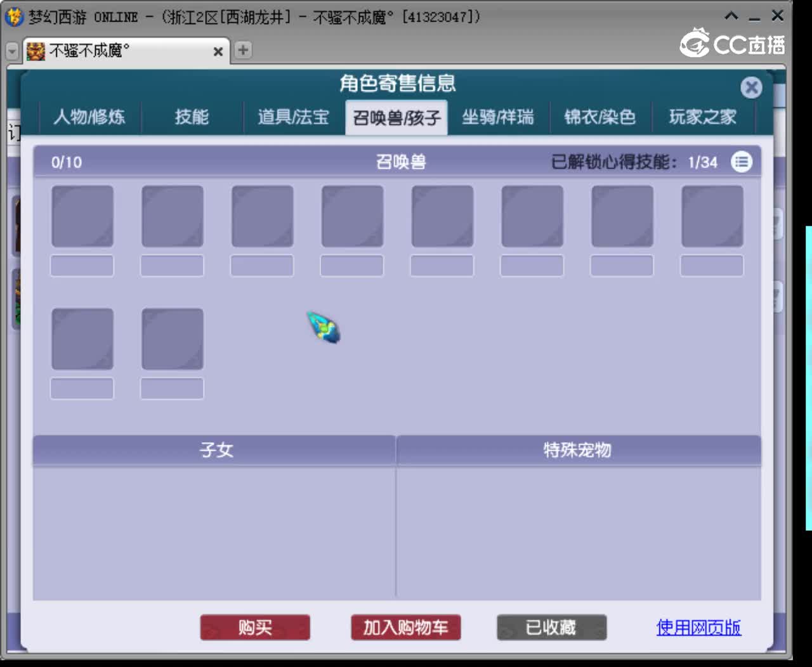Select the third summon beast slot in the top row
This screenshot has height=667, width=812.
[263, 216]
